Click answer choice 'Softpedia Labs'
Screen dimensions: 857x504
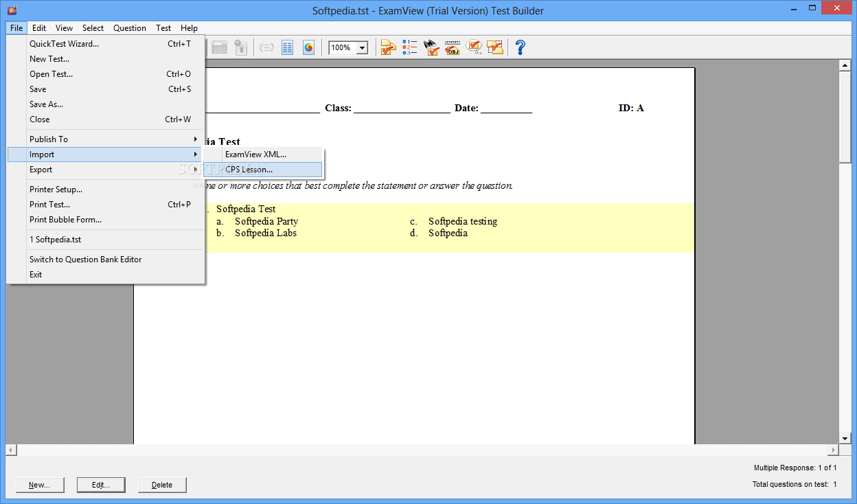tap(266, 233)
